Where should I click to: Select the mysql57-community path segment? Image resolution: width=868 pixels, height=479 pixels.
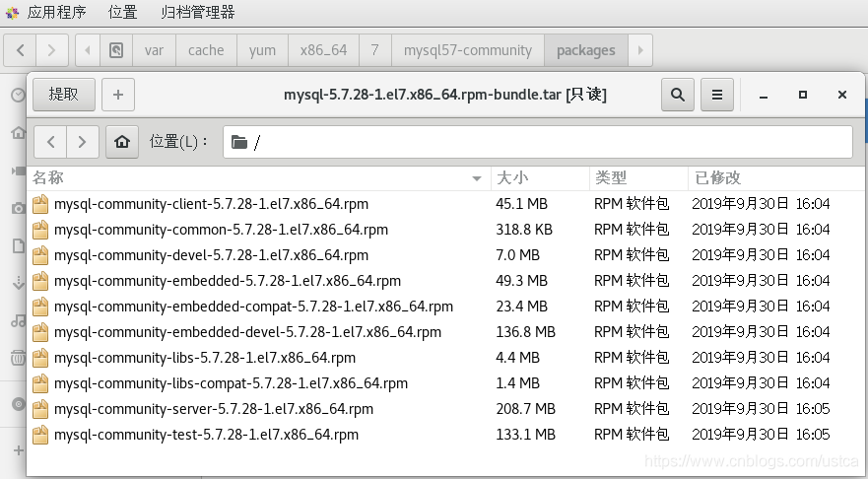[468, 50]
